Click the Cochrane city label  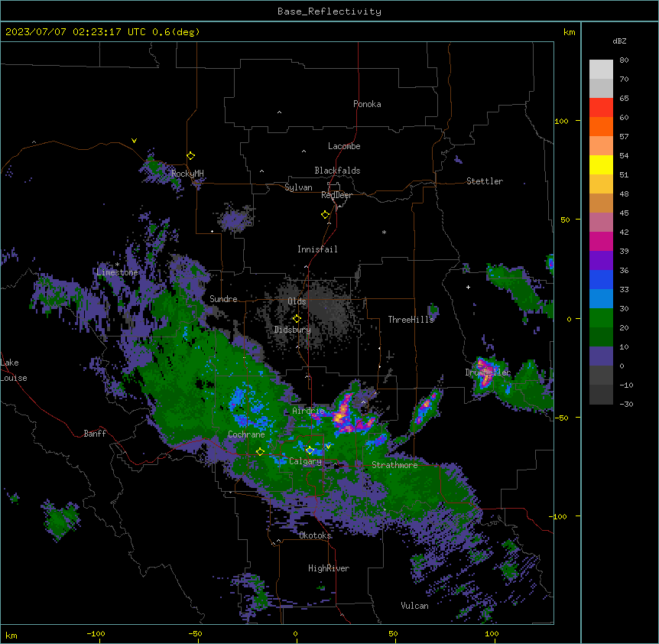246,434
